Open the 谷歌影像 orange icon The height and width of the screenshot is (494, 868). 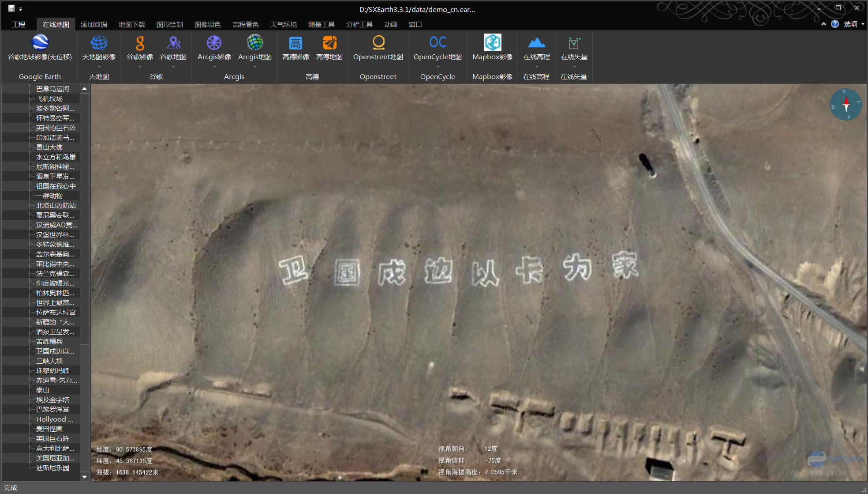pyautogui.click(x=140, y=42)
